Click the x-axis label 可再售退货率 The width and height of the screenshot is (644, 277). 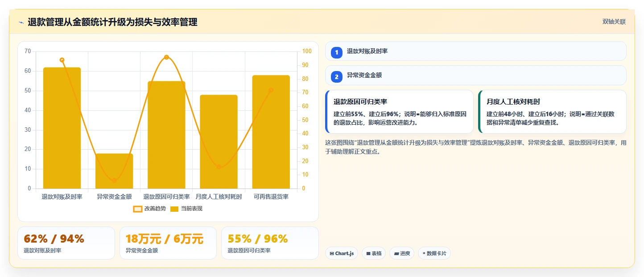coord(271,197)
